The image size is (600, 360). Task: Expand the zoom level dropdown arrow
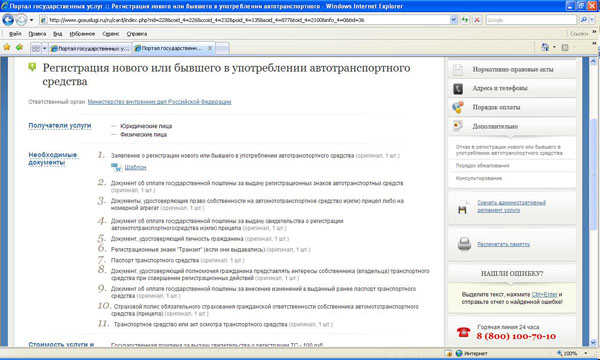tap(585, 353)
